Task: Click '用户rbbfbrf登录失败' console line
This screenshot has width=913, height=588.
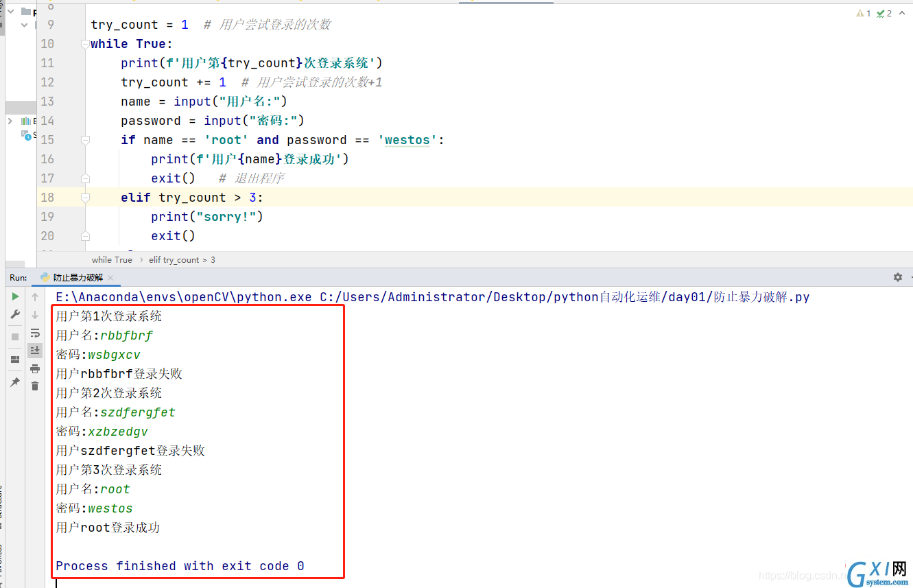Action: tap(119, 374)
